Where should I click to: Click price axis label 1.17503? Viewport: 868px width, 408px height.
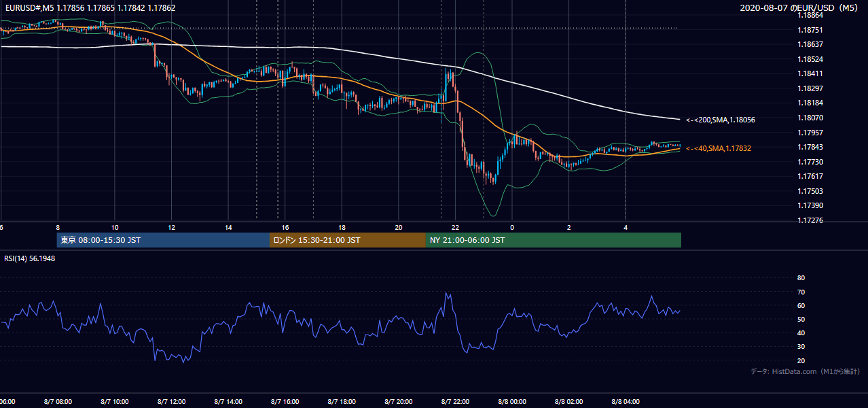pyautogui.click(x=812, y=191)
